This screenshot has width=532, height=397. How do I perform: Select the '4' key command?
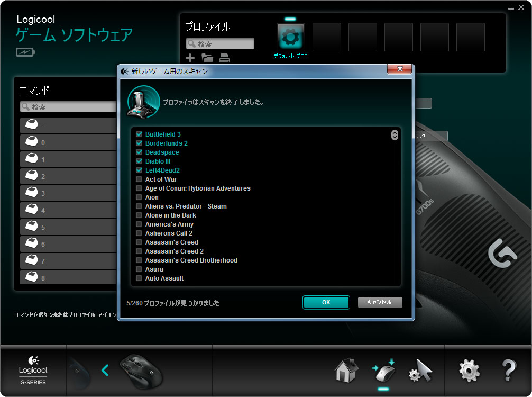tap(68, 210)
